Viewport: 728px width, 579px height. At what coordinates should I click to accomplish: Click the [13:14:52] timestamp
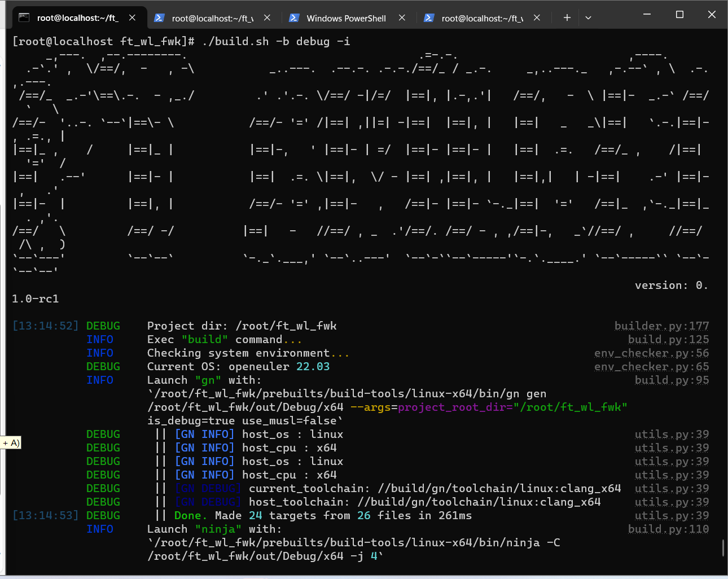click(x=46, y=326)
